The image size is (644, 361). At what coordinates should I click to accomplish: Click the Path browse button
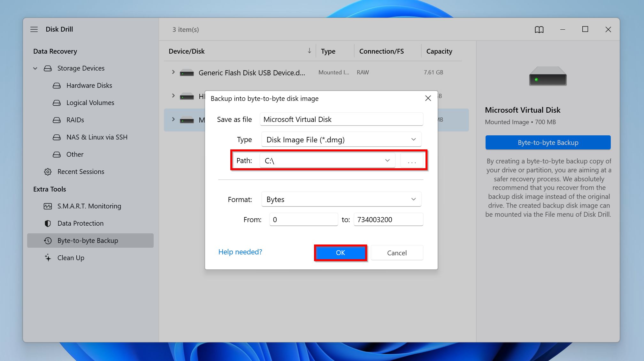[411, 161]
